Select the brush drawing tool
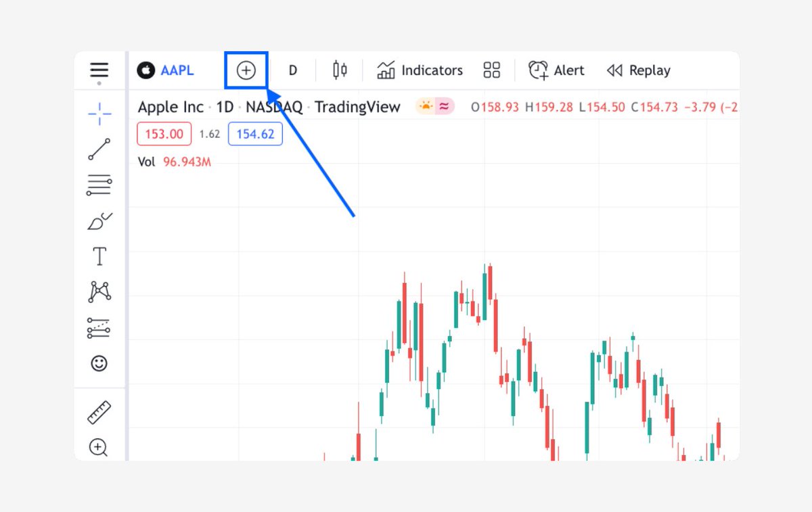Screen dimensions: 812x512 (x=99, y=221)
